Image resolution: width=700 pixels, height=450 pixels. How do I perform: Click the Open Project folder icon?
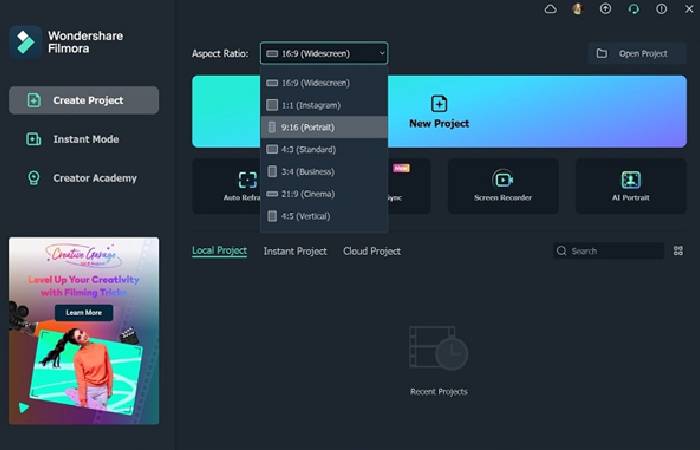coord(601,54)
